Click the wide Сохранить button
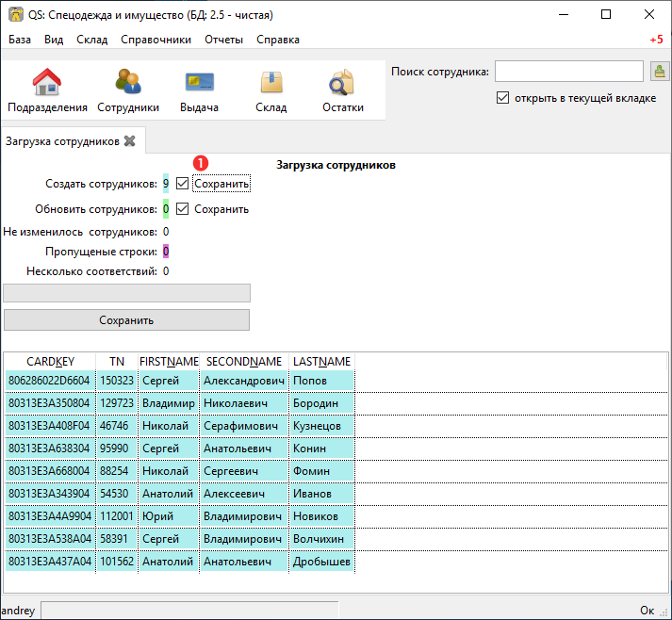Screen dimensions: 672x620 tap(126, 320)
